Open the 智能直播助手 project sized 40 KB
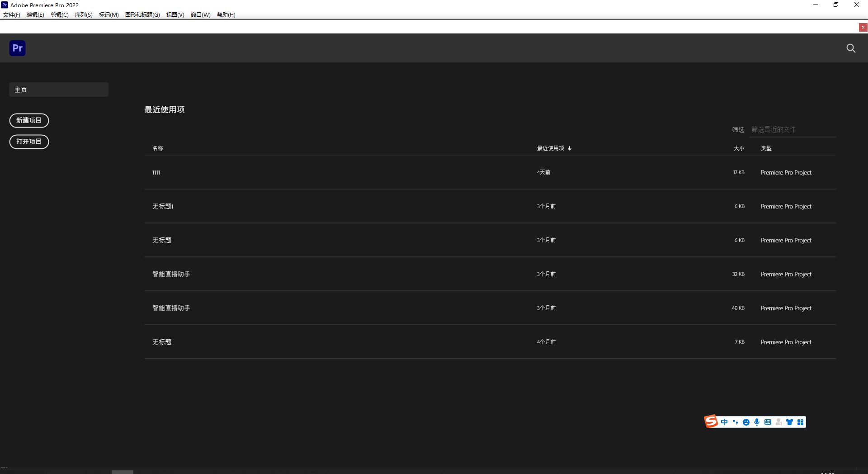The height and width of the screenshot is (474, 868). [490, 308]
